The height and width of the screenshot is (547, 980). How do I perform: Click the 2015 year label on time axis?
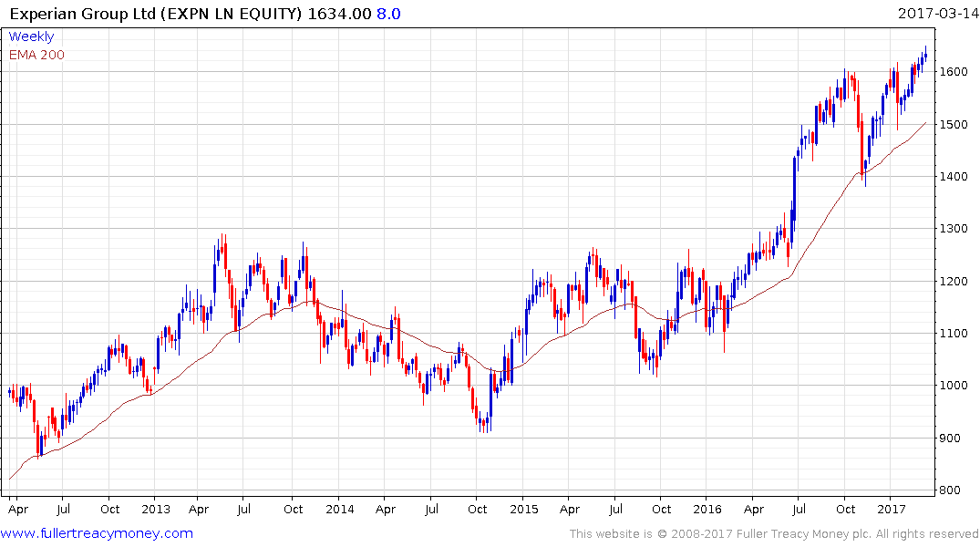pyautogui.click(x=524, y=509)
